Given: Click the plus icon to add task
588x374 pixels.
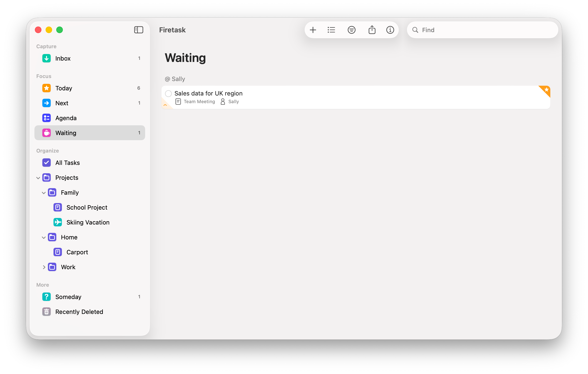Looking at the screenshot, I should pyautogui.click(x=313, y=30).
